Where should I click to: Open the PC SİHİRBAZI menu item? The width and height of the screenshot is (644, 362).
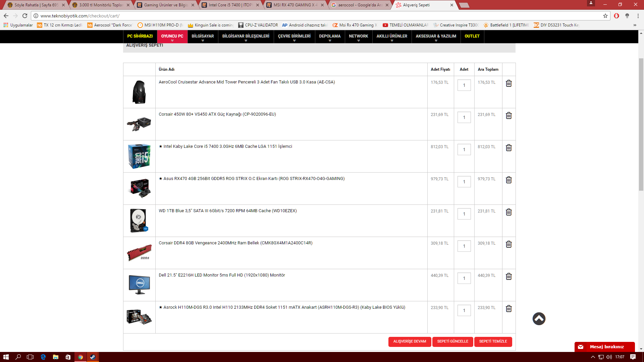tap(140, 36)
